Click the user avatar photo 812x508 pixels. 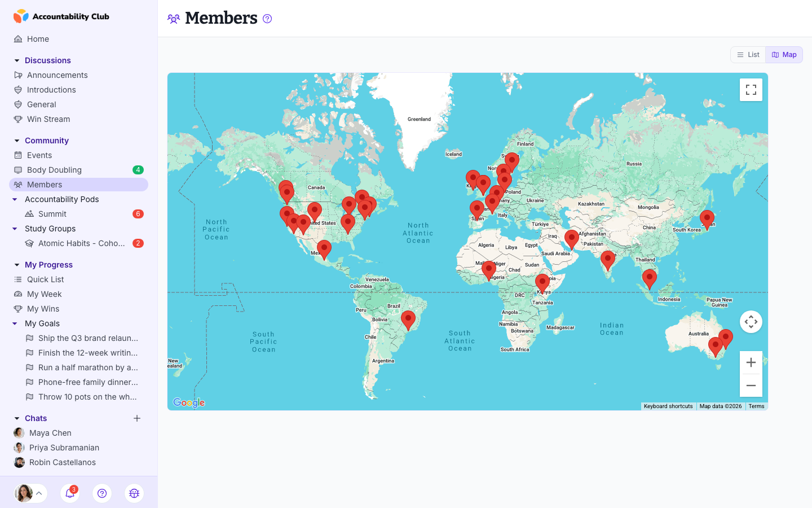24,493
